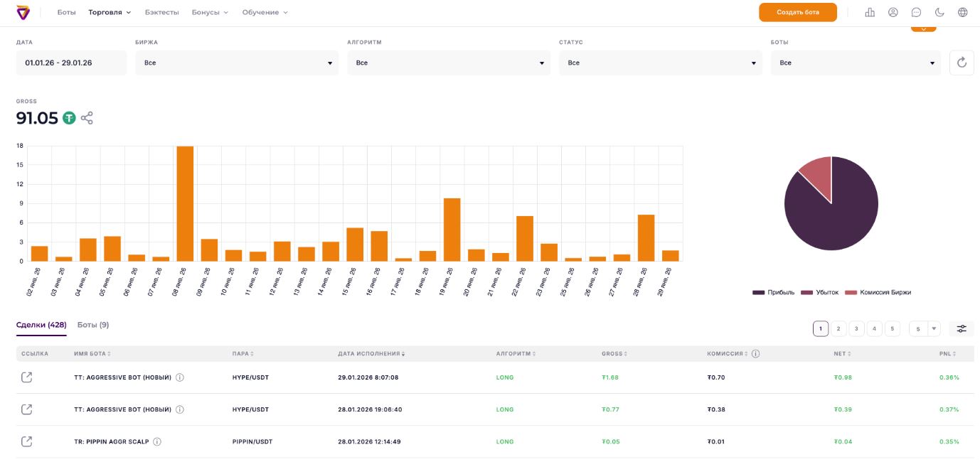Image resolution: width=980 pixels, height=467 pixels.
Task: Open the user profile icon
Action: tap(893, 12)
